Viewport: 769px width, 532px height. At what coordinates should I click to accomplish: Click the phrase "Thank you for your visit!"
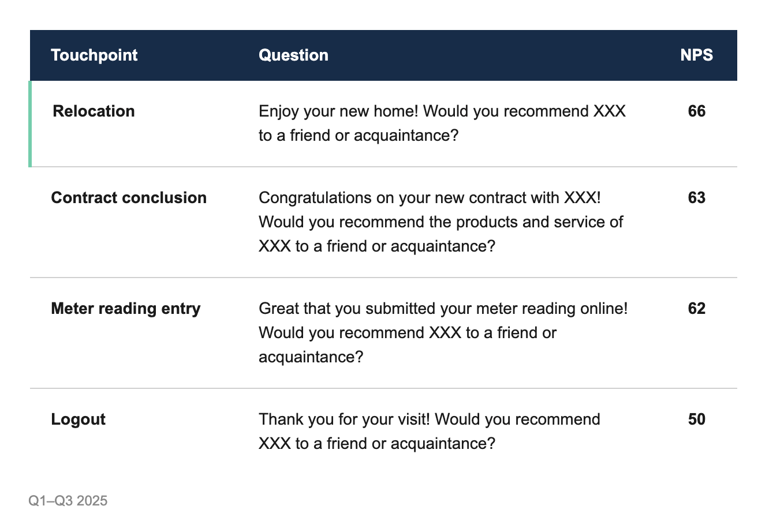(344, 419)
